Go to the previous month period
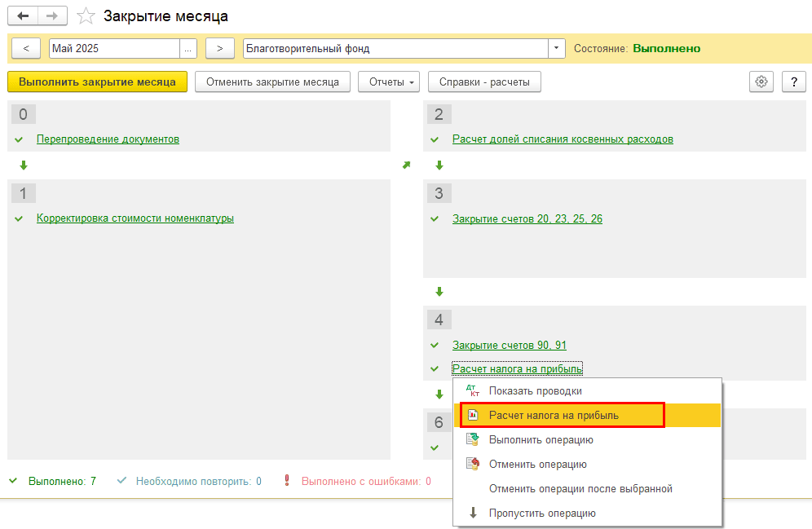The image size is (812, 529). point(26,49)
